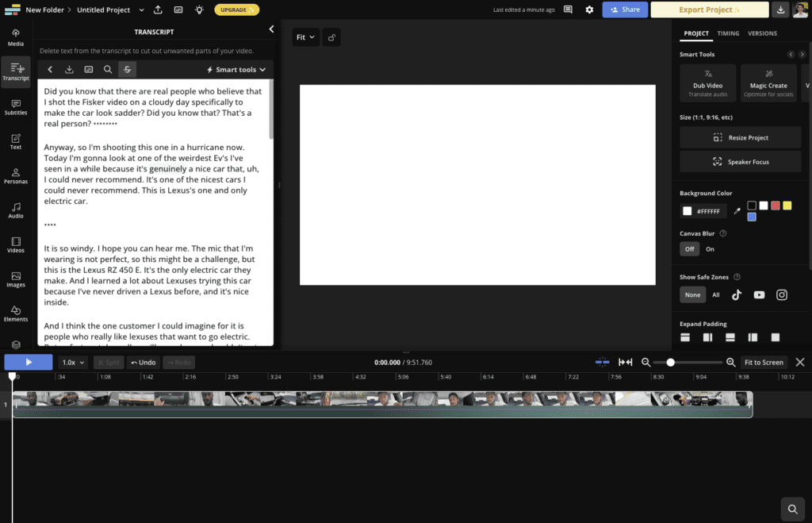Click the timeline snap icon
The height and width of the screenshot is (523, 812).
coord(603,363)
